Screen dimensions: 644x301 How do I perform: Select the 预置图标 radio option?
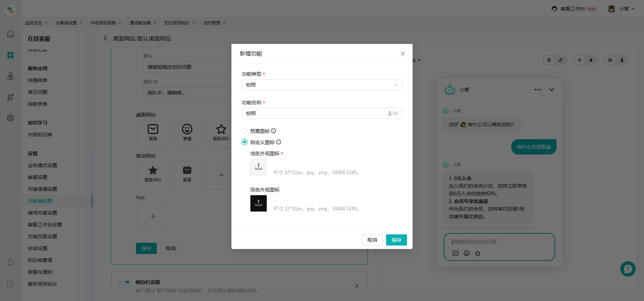coord(245,131)
